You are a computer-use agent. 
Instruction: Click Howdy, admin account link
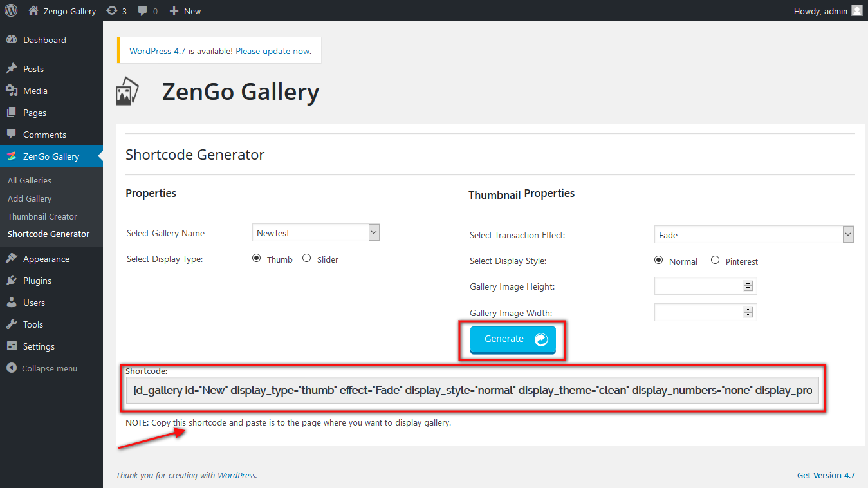coord(821,11)
